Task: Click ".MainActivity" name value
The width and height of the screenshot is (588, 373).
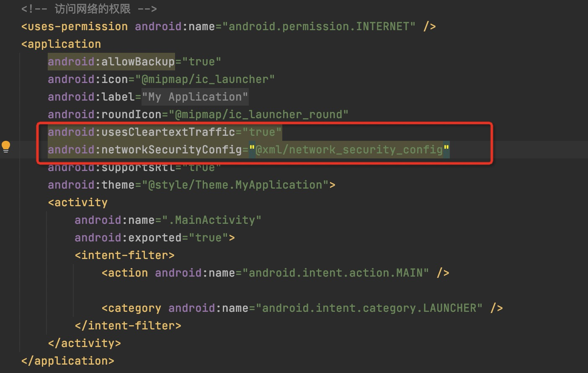Action: (211, 220)
